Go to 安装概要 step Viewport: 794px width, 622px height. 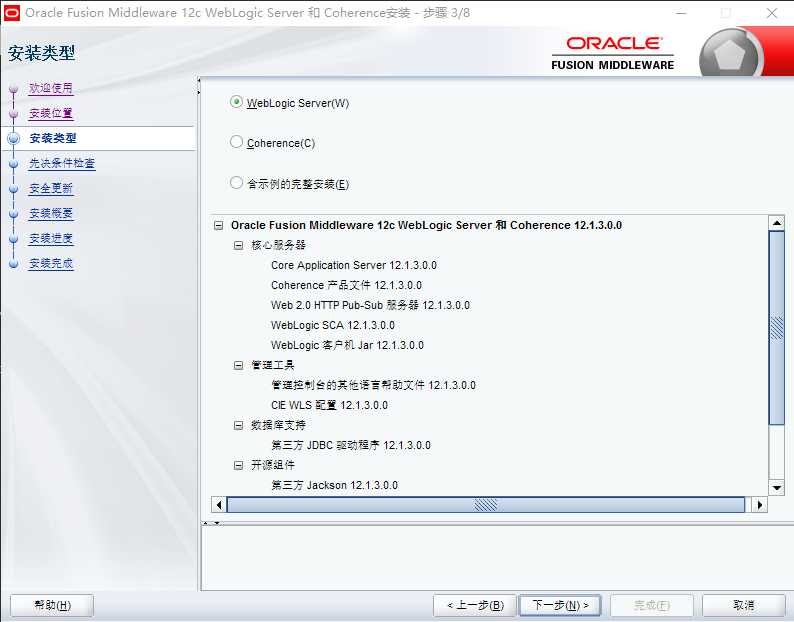(51, 213)
